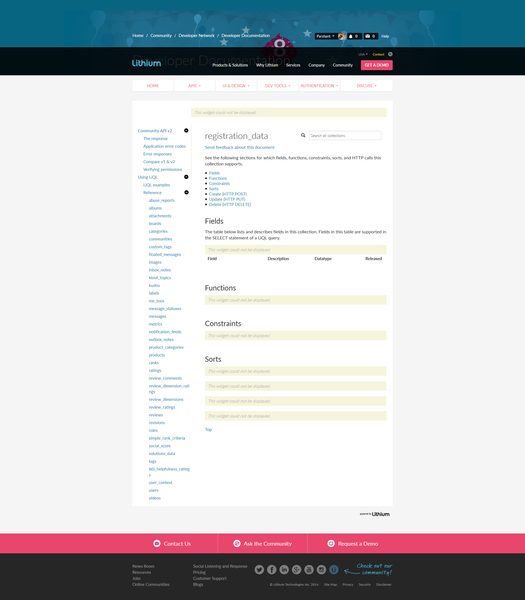The width and height of the screenshot is (525, 600).
Task: Open the solutions_data reference page
Action: (x=162, y=453)
